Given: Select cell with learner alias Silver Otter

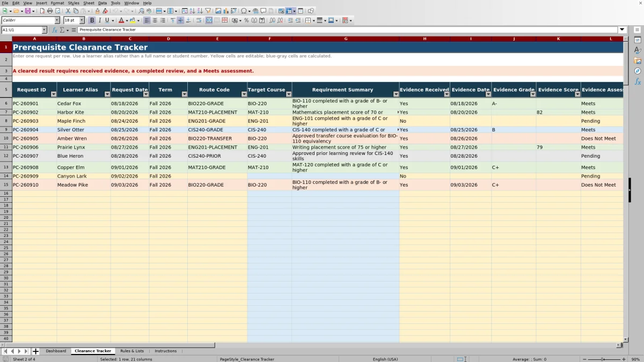Looking at the screenshot, I should [84, 130].
